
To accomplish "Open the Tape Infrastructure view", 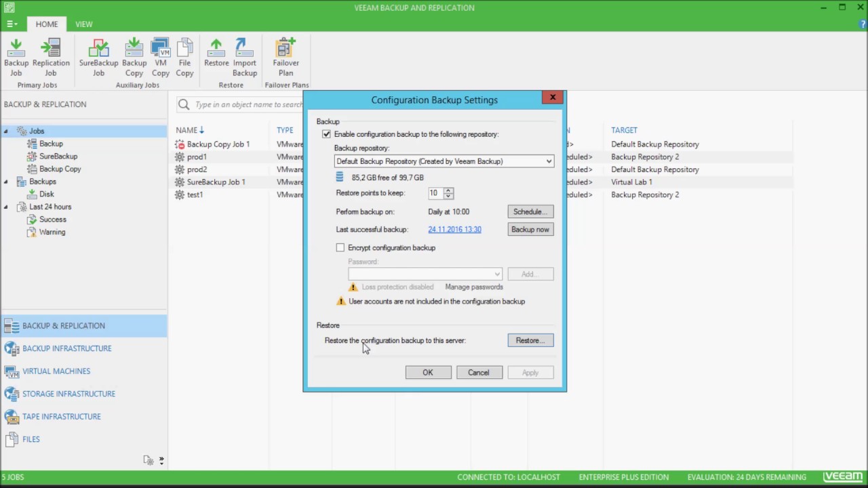I will (83, 417).
